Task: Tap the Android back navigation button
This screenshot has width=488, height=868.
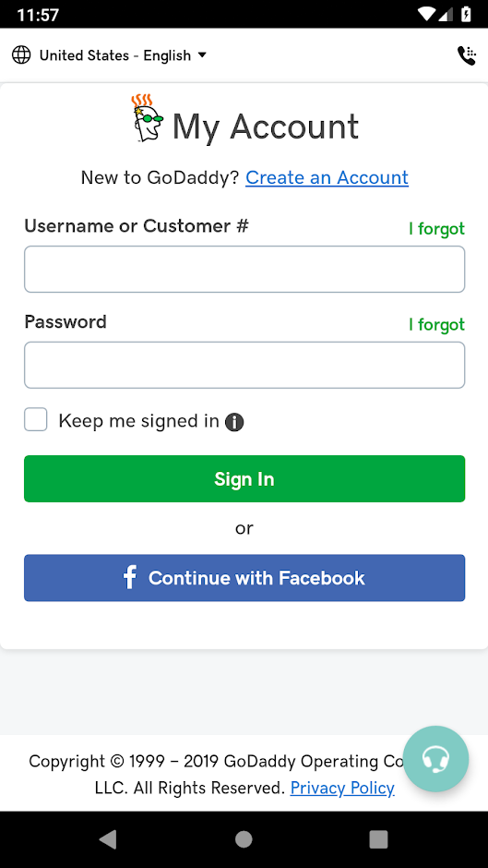Action: tap(108, 839)
